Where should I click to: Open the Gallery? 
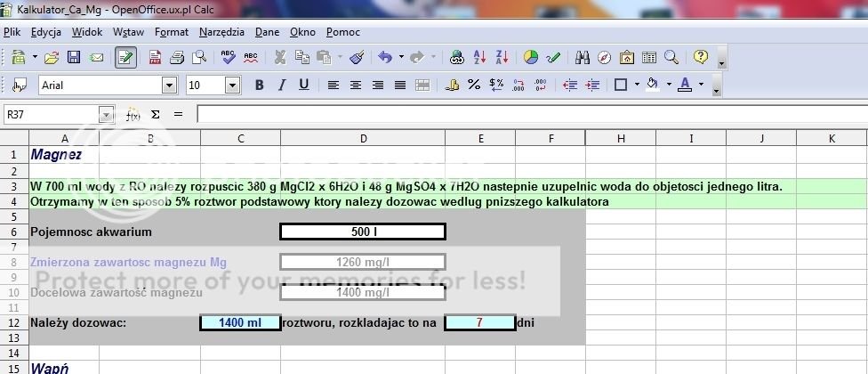click(627, 57)
